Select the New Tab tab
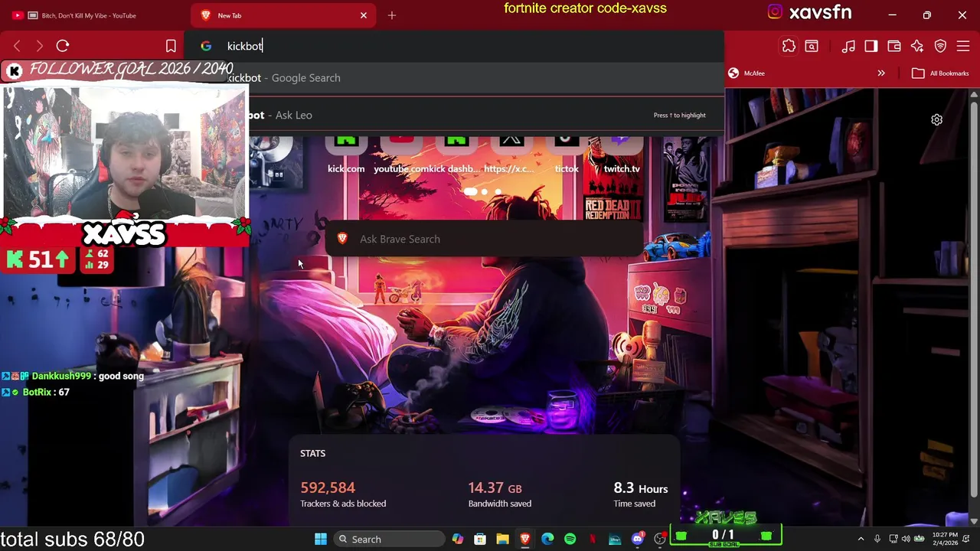980x551 pixels. pos(283,15)
